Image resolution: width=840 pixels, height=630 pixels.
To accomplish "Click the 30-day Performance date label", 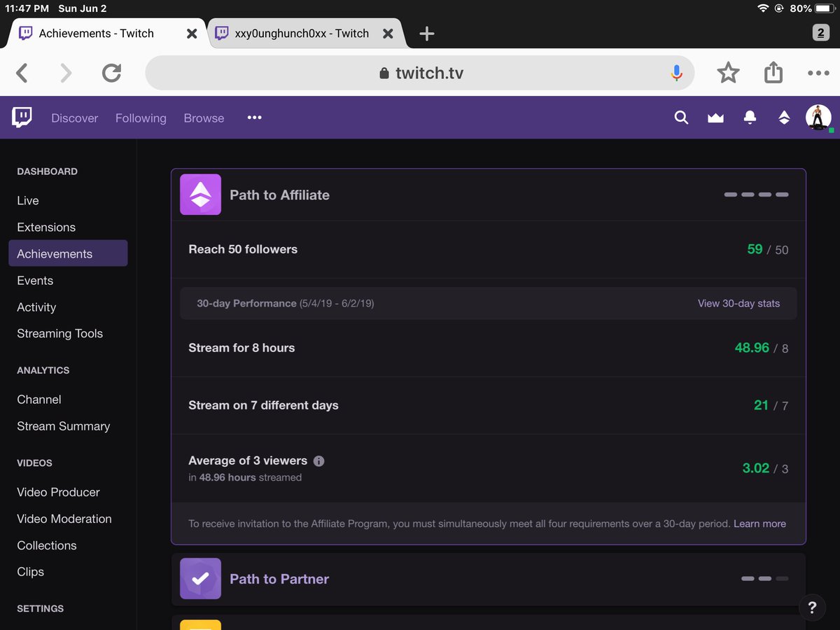I will [x=285, y=303].
